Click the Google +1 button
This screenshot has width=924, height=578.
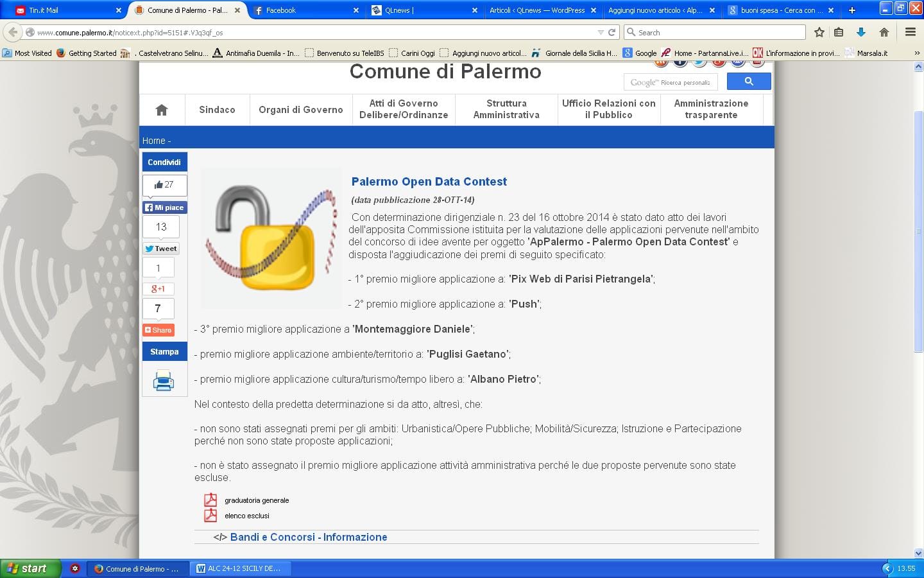tap(158, 289)
